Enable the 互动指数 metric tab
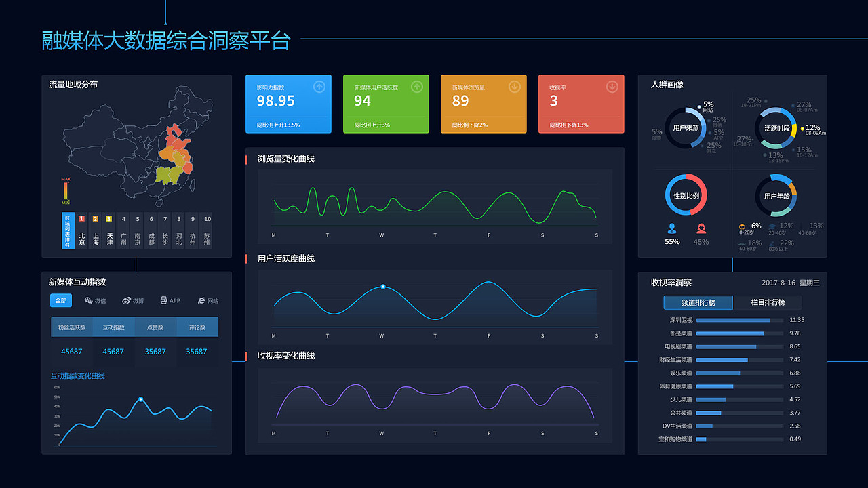Screen dimensions: 868x488 pyautogui.click(x=113, y=326)
